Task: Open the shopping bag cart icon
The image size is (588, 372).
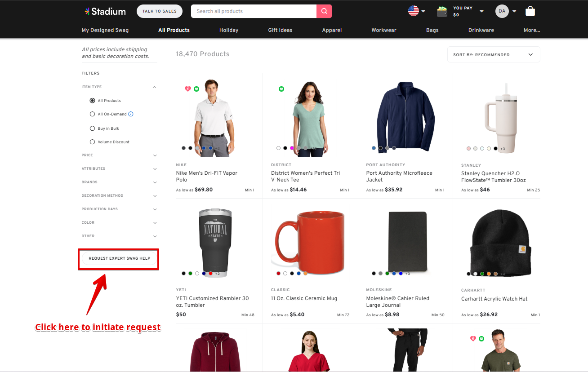Action: coord(530,11)
